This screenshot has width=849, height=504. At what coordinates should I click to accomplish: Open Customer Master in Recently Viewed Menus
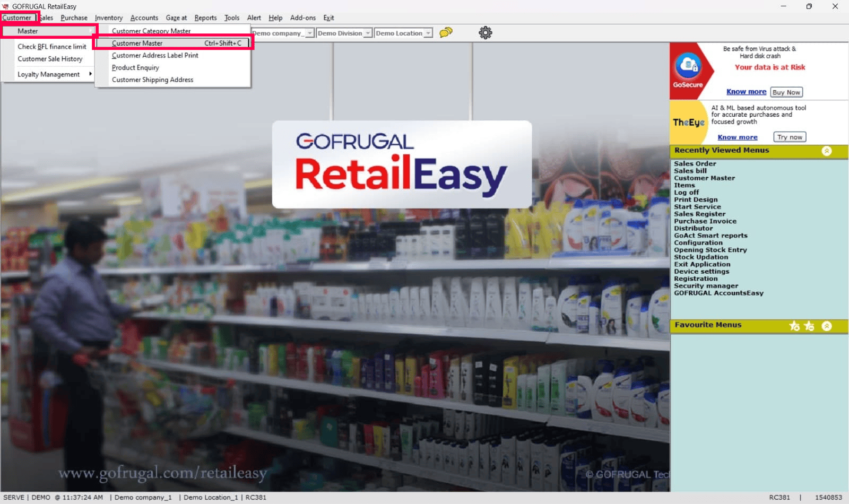[705, 178]
